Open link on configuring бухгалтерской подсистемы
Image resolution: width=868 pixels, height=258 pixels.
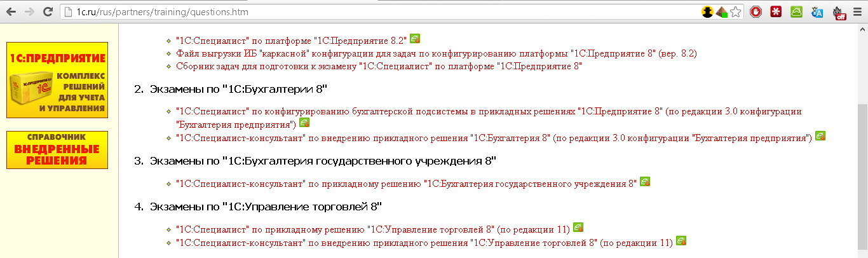pyautogui.click(x=489, y=118)
